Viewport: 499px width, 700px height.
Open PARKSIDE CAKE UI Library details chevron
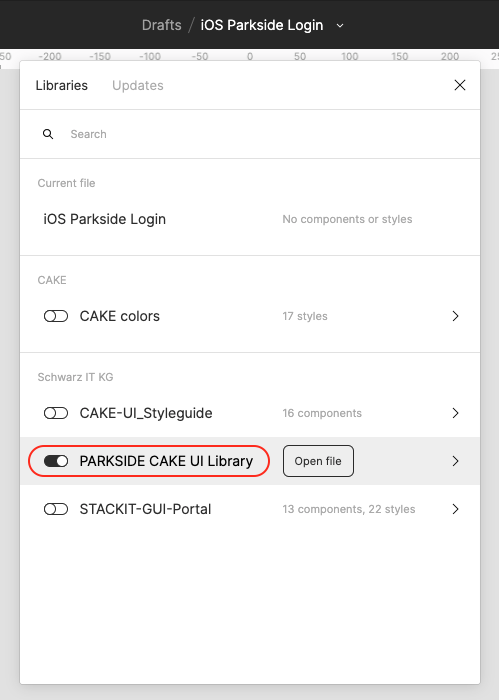(x=455, y=461)
